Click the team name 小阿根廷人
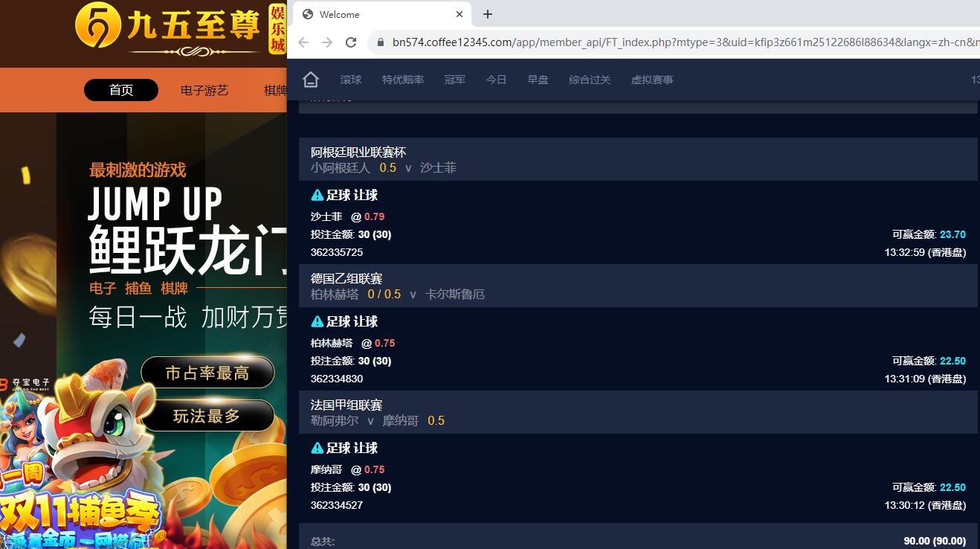 pos(341,168)
